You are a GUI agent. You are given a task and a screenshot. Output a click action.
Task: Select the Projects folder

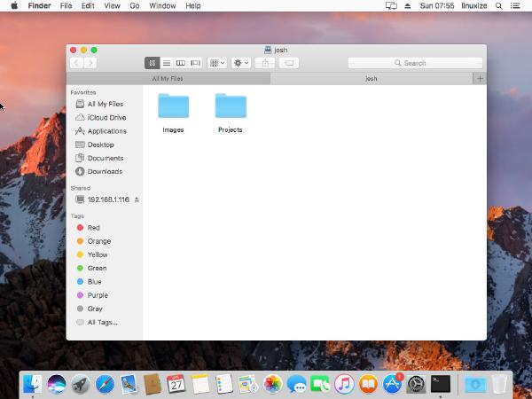[231, 113]
